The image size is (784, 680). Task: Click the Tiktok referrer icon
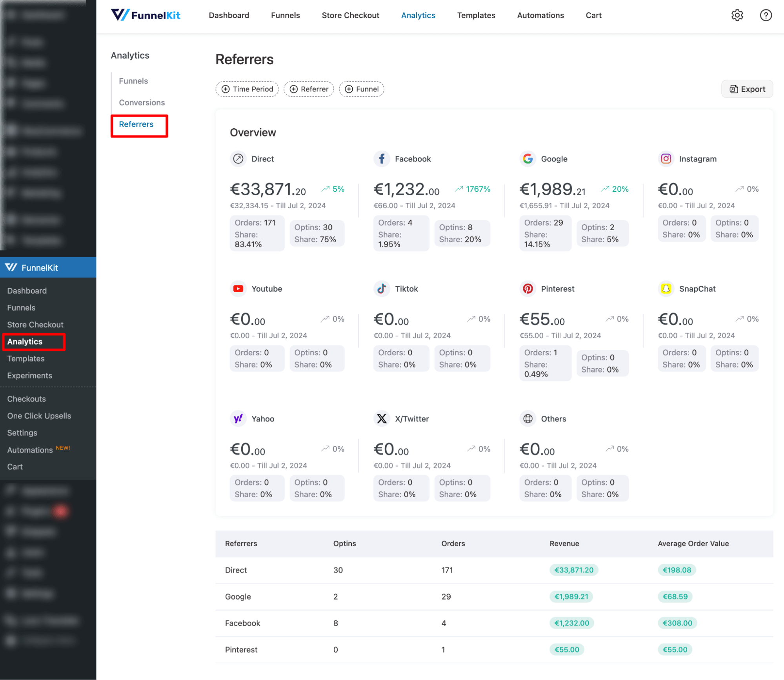pyautogui.click(x=381, y=289)
